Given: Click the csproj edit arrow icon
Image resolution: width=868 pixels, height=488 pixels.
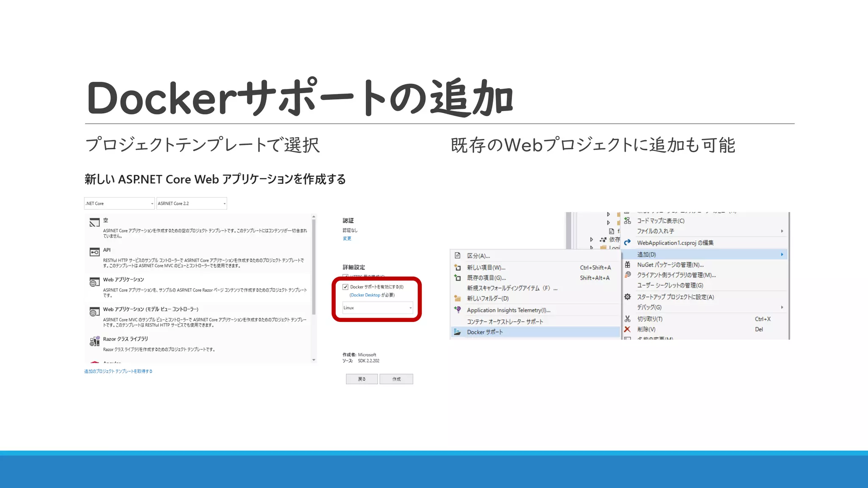Looking at the screenshot, I should point(628,242).
